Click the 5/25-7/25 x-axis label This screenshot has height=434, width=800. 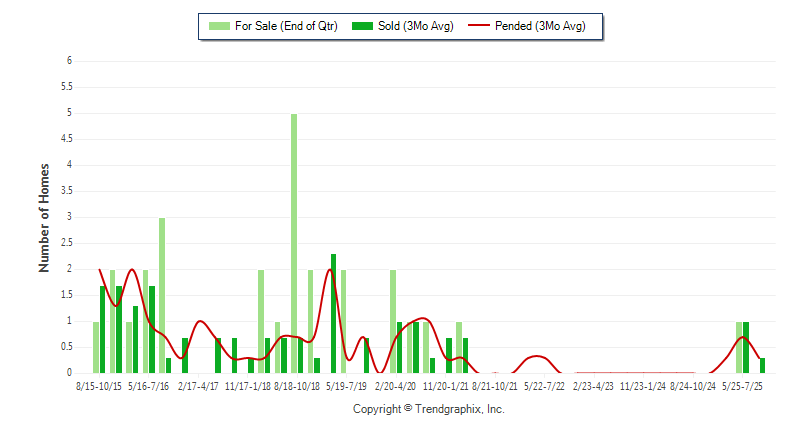tap(742, 386)
